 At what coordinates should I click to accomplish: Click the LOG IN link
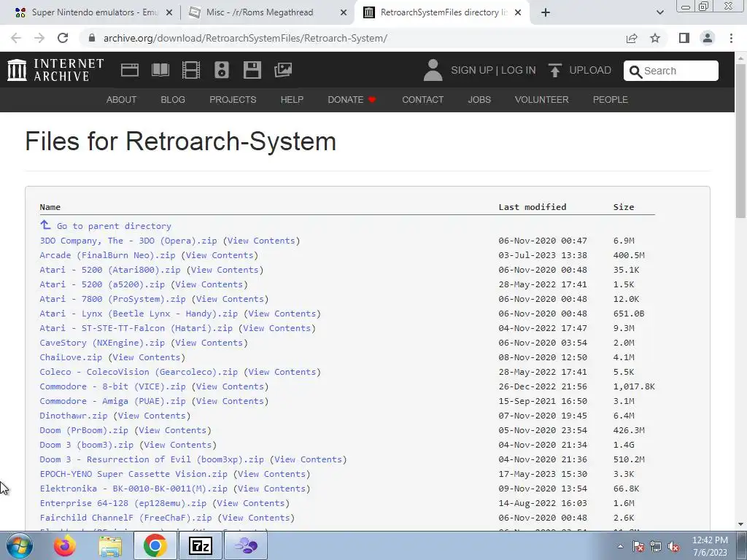[519, 71]
